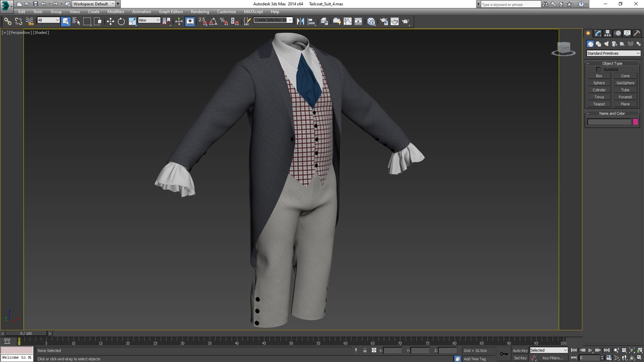Open the Standard Primitives dropdown
This screenshot has height=362, width=644.
pyautogui.click(x=613, y=53)
